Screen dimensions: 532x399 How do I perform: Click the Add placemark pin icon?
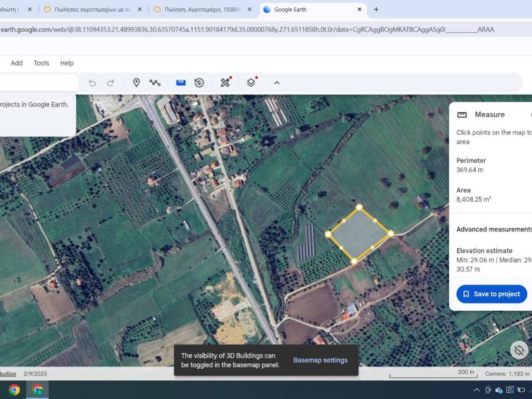136,83
